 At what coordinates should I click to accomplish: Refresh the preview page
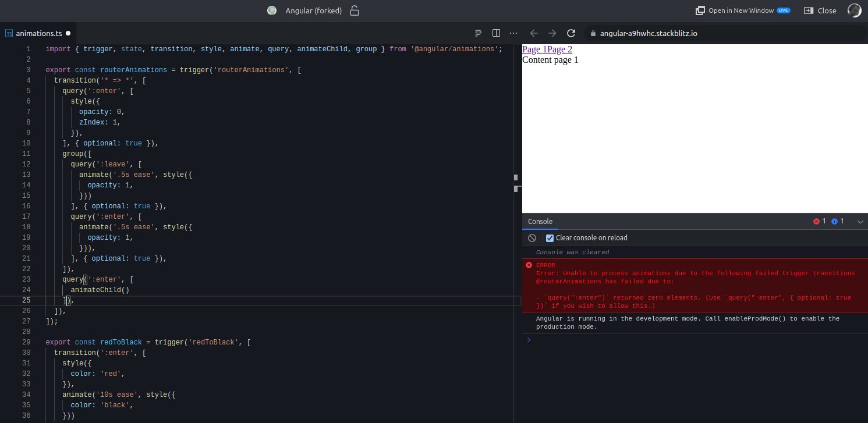tap(571, 33)
